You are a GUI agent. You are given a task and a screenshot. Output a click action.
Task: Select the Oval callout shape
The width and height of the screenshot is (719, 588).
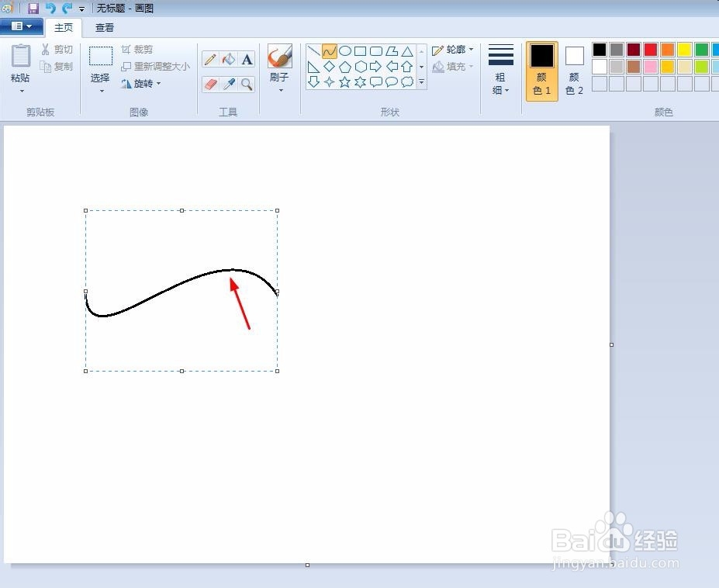392,81
